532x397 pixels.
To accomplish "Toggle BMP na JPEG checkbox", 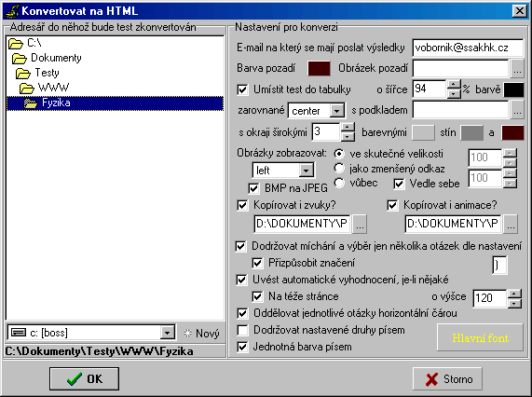I will (x=253, y=188).
